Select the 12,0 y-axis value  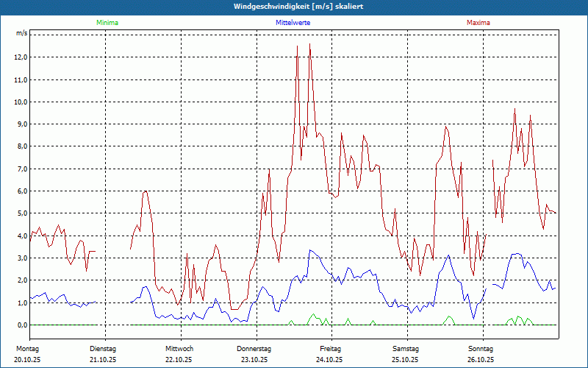pos(21,57)
